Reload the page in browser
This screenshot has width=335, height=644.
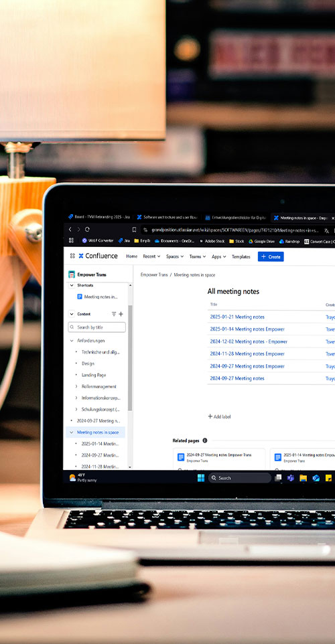(87, 229)
